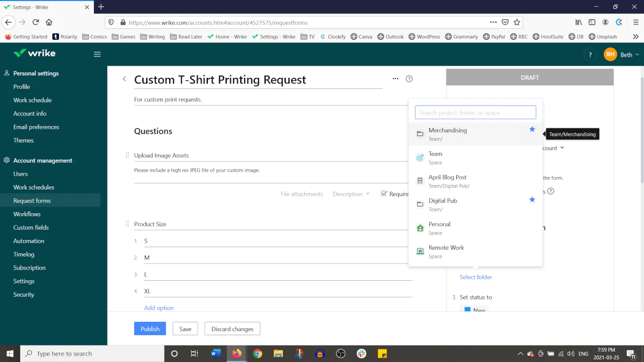Viewport: 644px width, 362px height.
Task: Open Chrome from the taskbar
Action: [258, 354]
